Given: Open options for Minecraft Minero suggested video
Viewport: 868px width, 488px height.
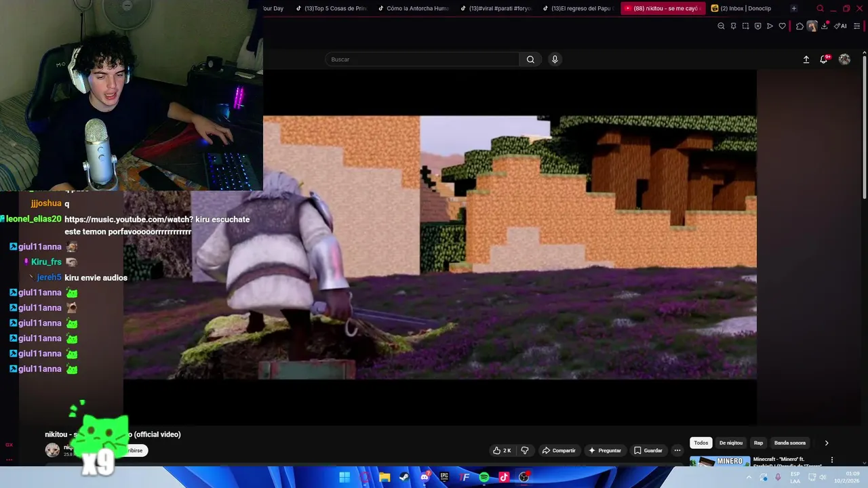Looking at the screenshot, I should tap(832, 460).
